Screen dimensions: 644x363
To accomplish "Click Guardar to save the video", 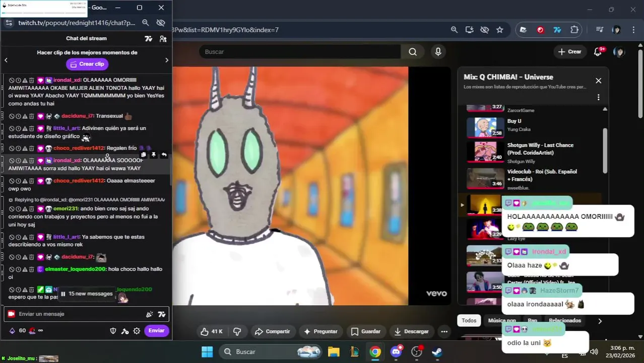I will tap(366, 332).
